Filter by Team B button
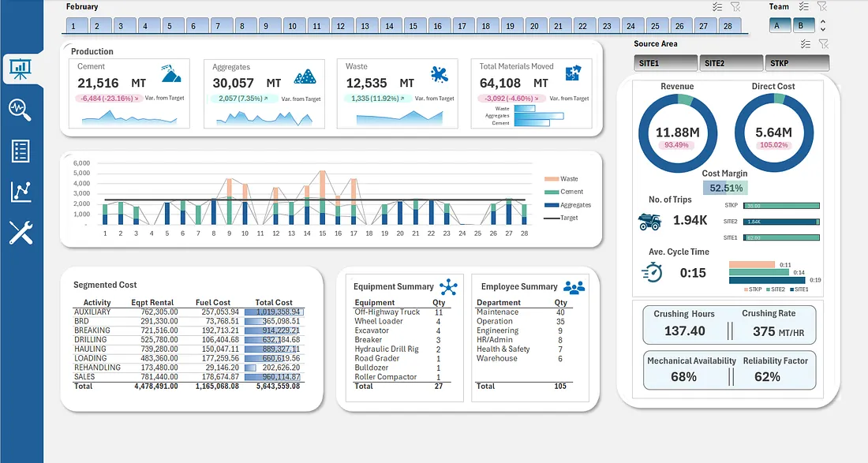This screenshot has width=868, height=463. (801, 25)
